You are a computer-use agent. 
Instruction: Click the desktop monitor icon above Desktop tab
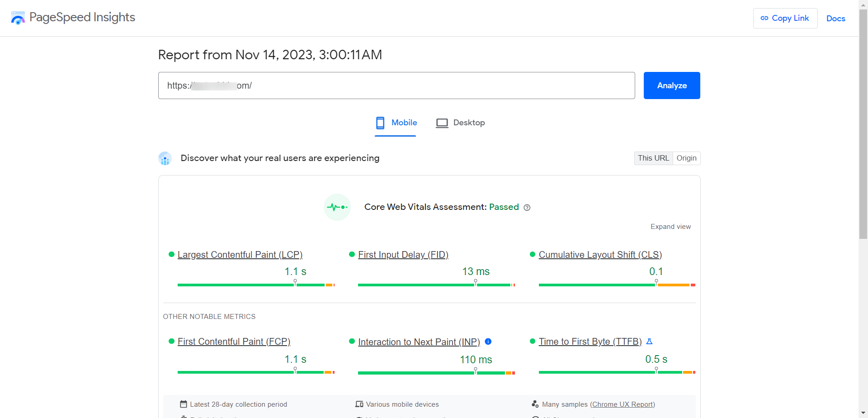[442, 123]
